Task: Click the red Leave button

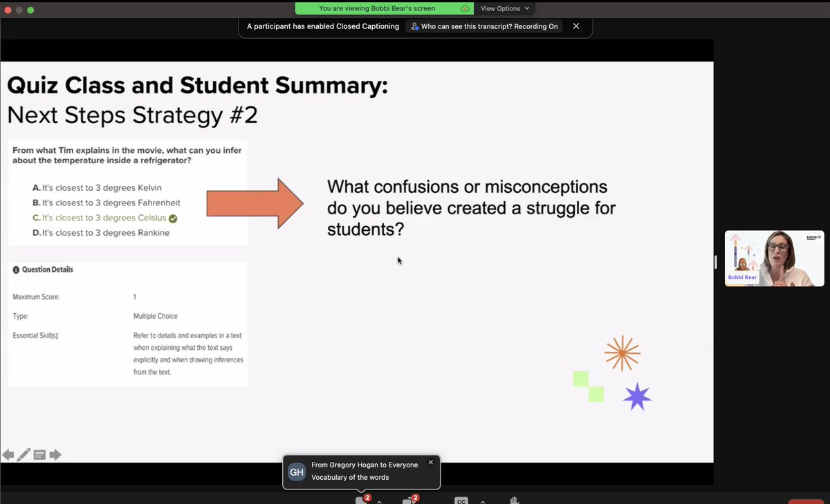Action: (x=805, y=501)
